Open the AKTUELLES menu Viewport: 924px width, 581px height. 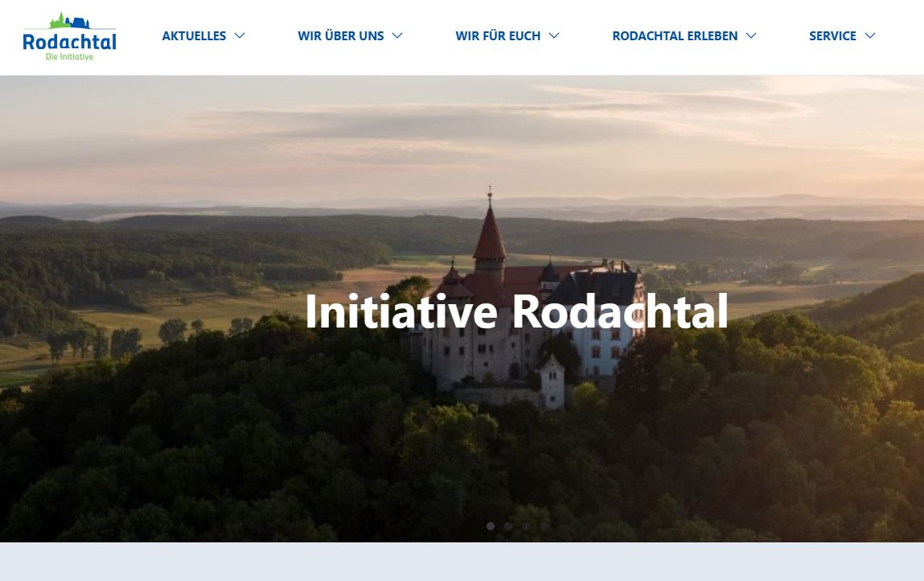tap(194, 36)
